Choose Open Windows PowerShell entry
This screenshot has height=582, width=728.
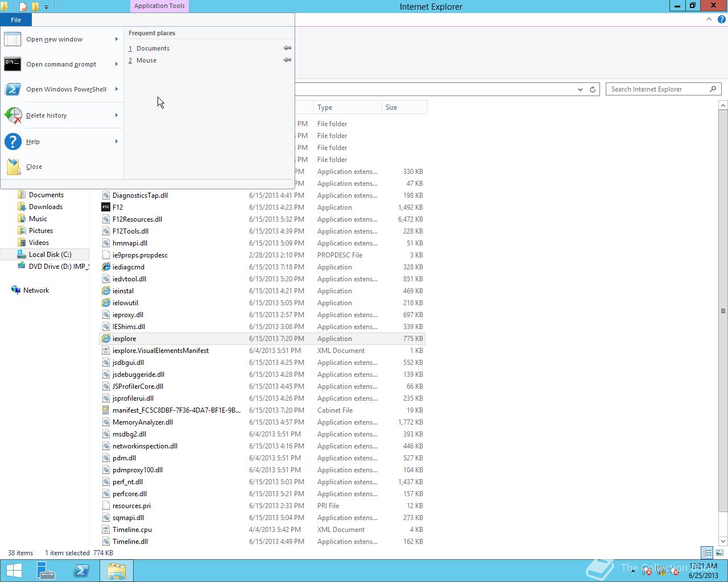pyautogui.click(x=62, y=89)
